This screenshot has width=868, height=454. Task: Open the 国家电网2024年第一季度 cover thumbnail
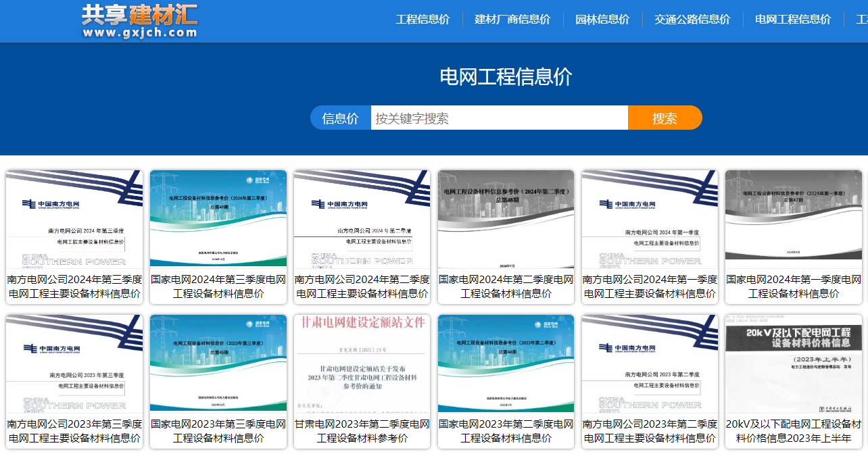794,219
